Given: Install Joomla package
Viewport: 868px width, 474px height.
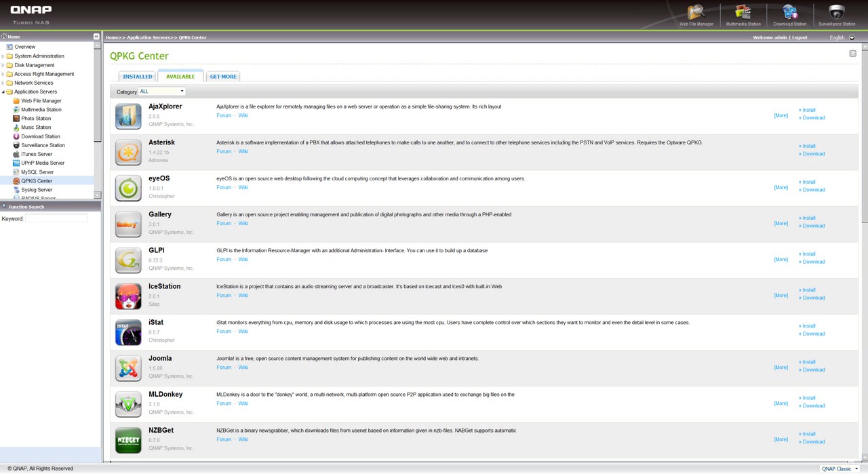Looking at the screenshot, I should pos(808,361).
